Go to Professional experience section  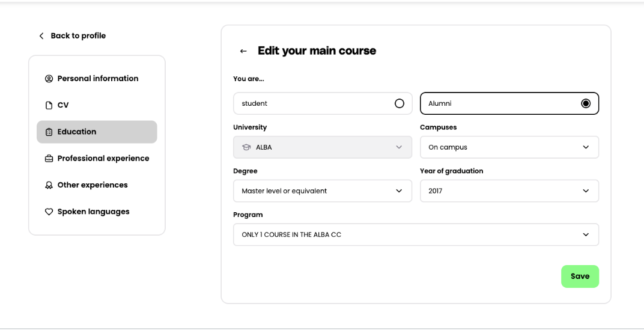tap(103, 159)
